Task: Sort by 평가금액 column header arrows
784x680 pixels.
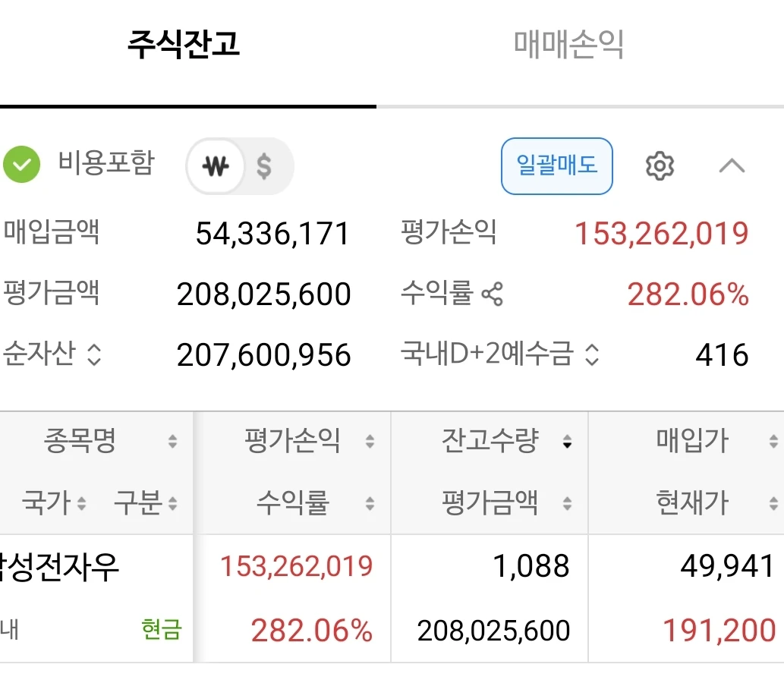Action: click(x=567, y=503)
